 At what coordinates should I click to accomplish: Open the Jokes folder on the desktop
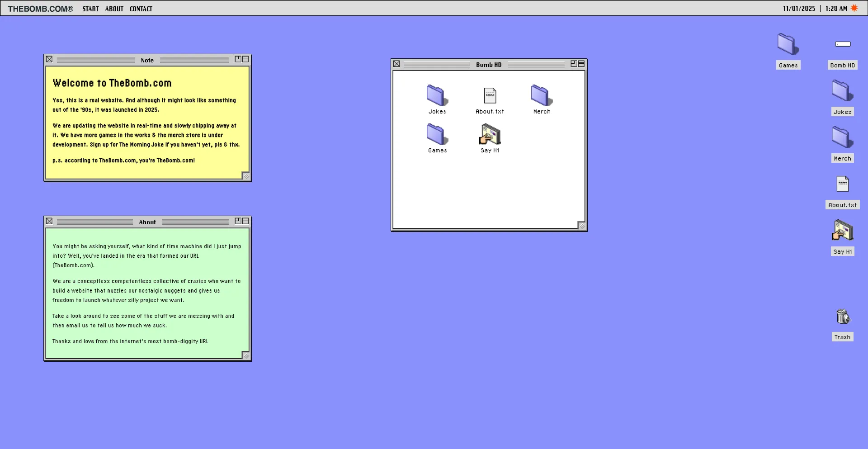842,91
